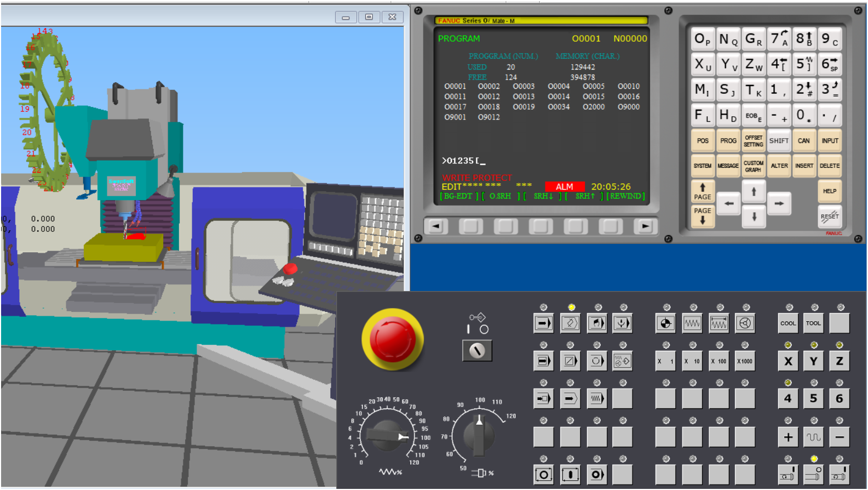Click the red emergency stop button on the panel
This screenshot has height=490, width=868.
click(392, 340)
